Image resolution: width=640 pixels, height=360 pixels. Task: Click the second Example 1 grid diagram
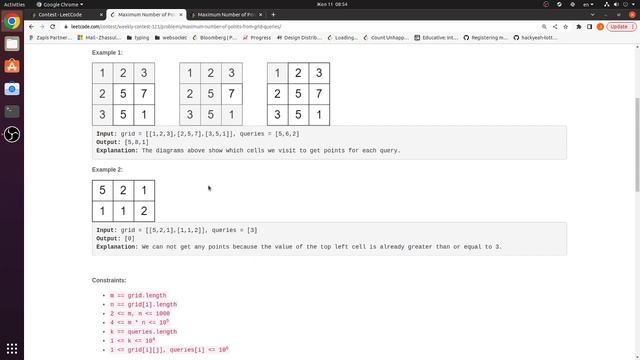tap(211, 94)
